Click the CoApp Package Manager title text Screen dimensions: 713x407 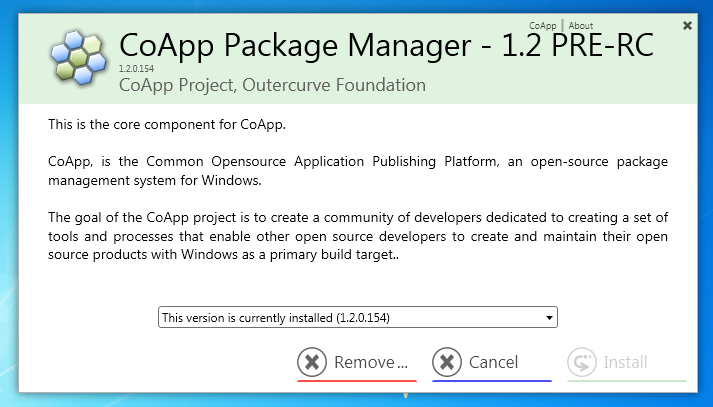tap(387, 45)
